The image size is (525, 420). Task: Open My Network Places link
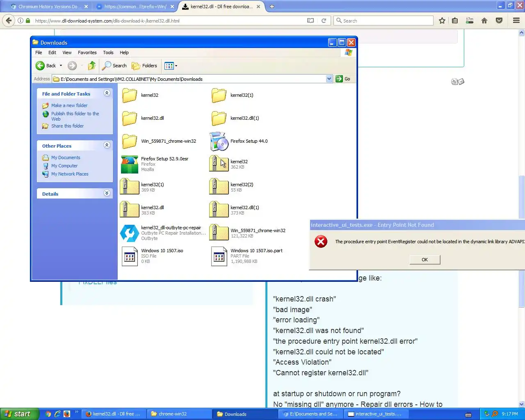click(70, 174)
